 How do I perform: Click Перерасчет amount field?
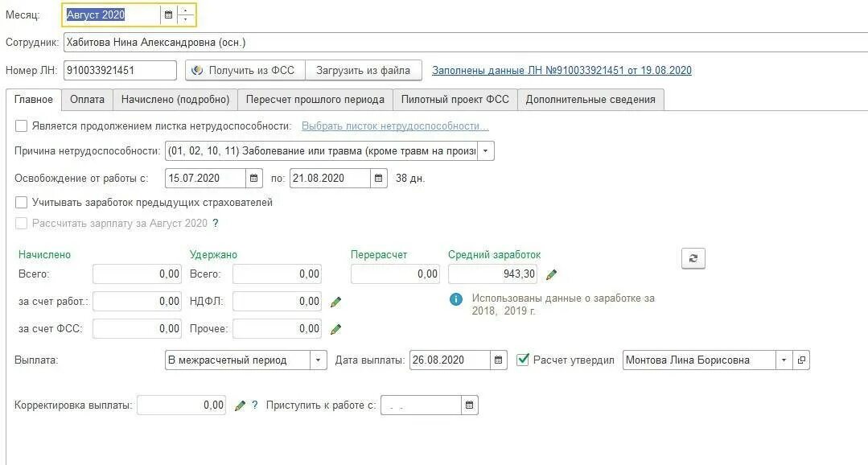coord(396,274)
